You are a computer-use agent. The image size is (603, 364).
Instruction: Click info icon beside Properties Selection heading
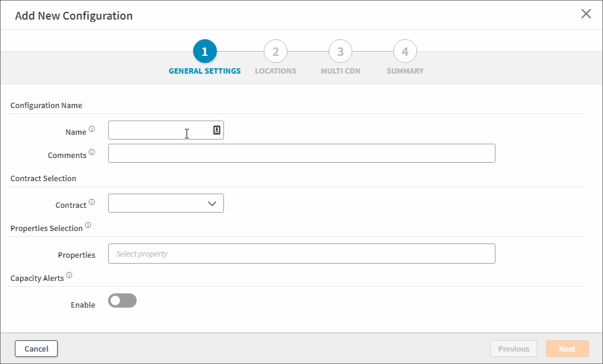[88, 225]
